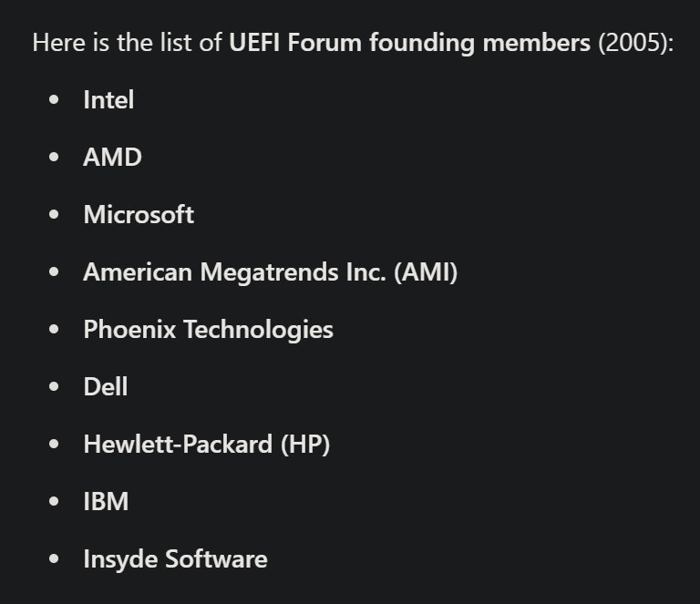Click the 'Here is the list of' intro text
The image size is (700, 604).
pyautogui.click(x=127, y=43)
